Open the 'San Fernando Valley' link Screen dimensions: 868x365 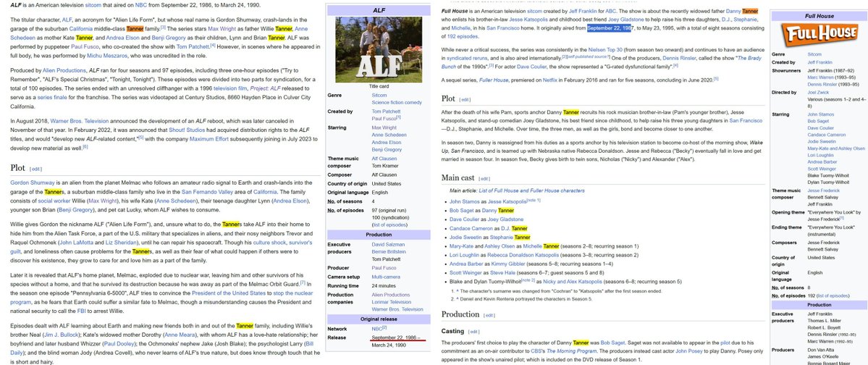208,192
